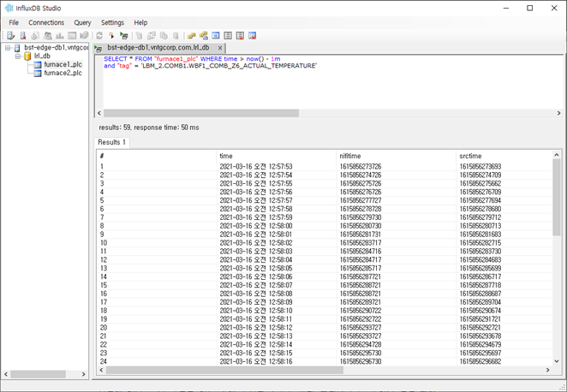Select the bst-edge-db1.vntgcorp.com.lrl_db query tab
The width and height of the screenshot is (567, 392).
[x=158, y=48]
